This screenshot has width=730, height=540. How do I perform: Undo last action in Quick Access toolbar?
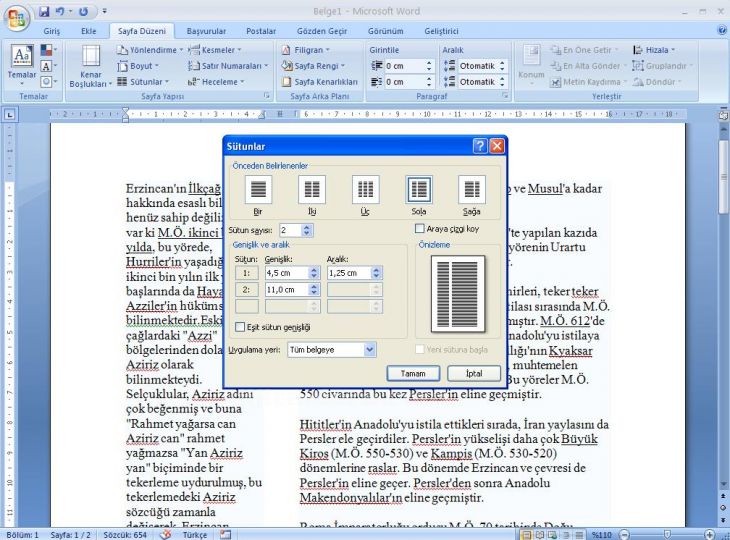click(60, 11)
